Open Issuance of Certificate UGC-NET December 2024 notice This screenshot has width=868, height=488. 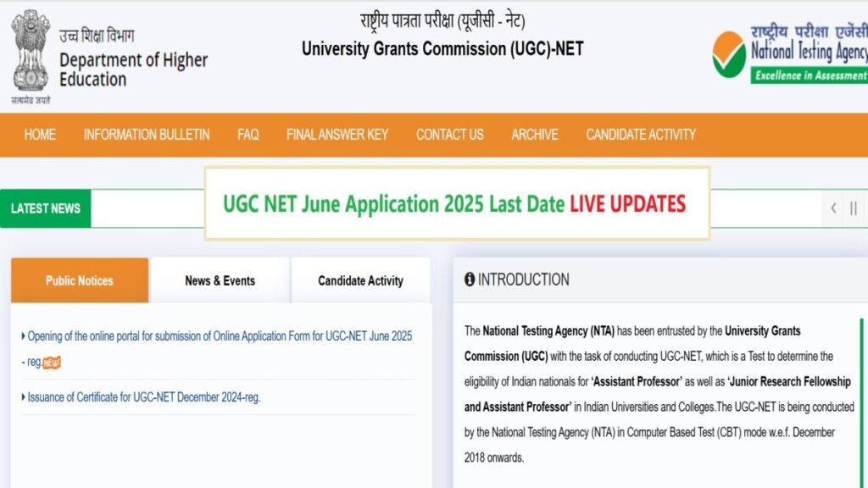[x=143, y=397]
